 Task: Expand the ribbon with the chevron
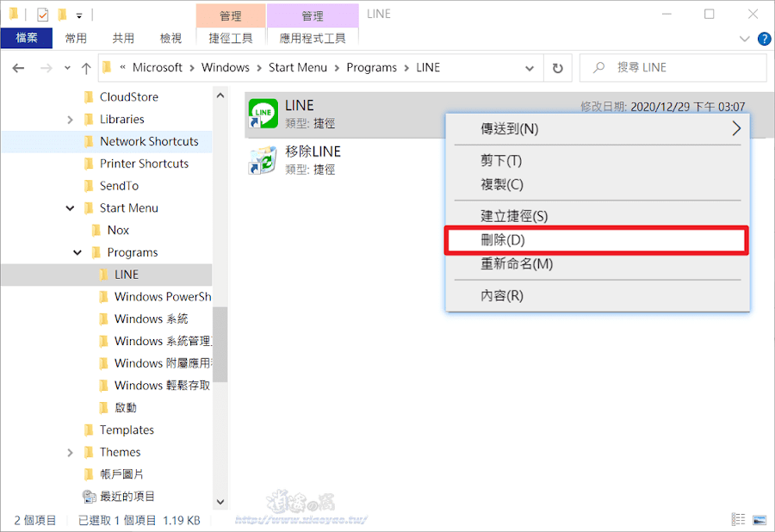pyautogui.click(x=744, y=39)
